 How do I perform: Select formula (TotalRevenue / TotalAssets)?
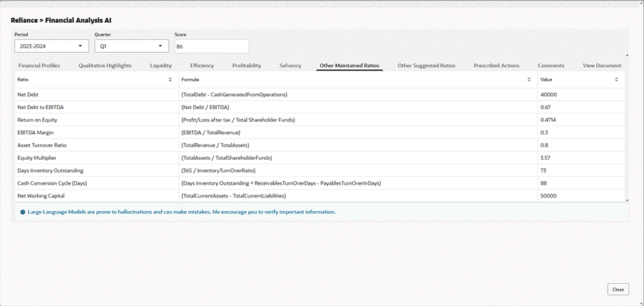click(215, 146)
